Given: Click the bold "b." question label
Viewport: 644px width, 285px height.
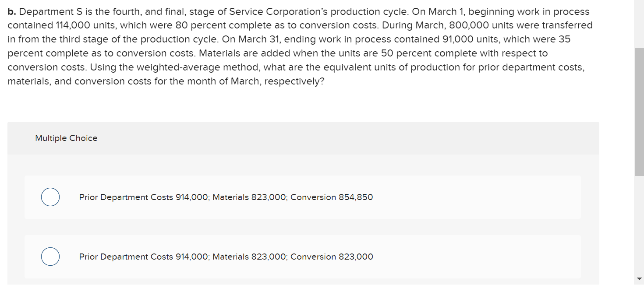Looking at the screenshot, I should (x=12, y=12).
